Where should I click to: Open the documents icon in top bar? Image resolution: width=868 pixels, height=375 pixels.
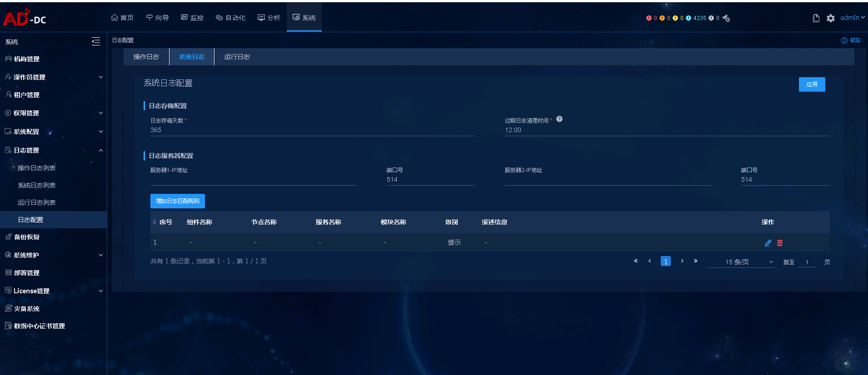point(816,18)
